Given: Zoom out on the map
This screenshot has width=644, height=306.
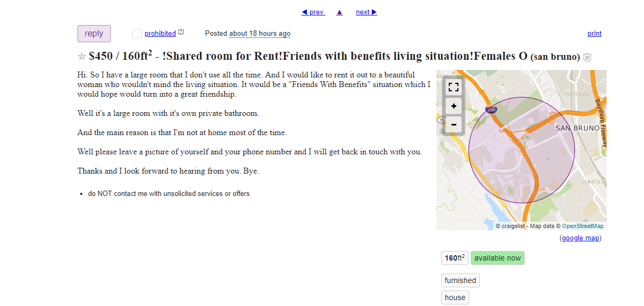Looking at the screenshot, I should (454, 124).
